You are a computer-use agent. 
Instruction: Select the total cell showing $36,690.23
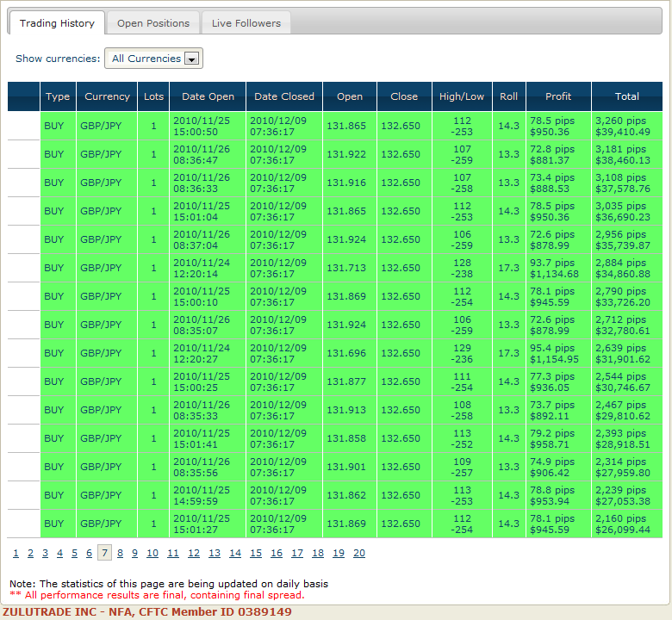pos(627,211)
